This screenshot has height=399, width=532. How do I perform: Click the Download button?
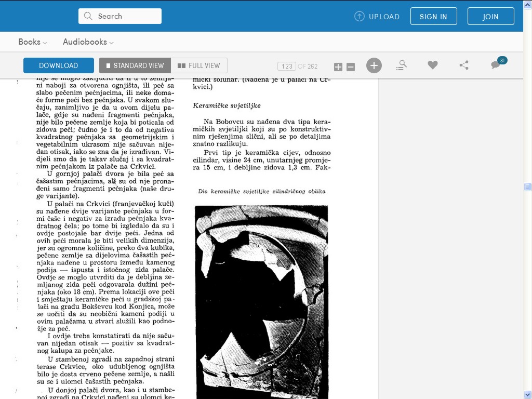point(59,65)
